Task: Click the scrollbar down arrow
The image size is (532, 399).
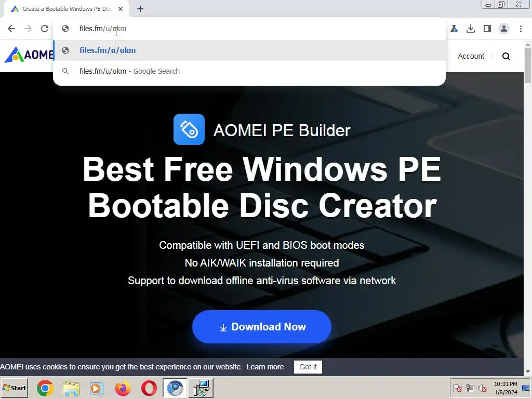Action: coord(528,372)
